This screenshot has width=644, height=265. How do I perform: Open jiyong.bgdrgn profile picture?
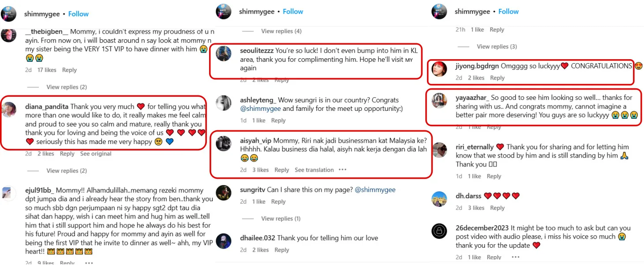[x=439, y=68]
